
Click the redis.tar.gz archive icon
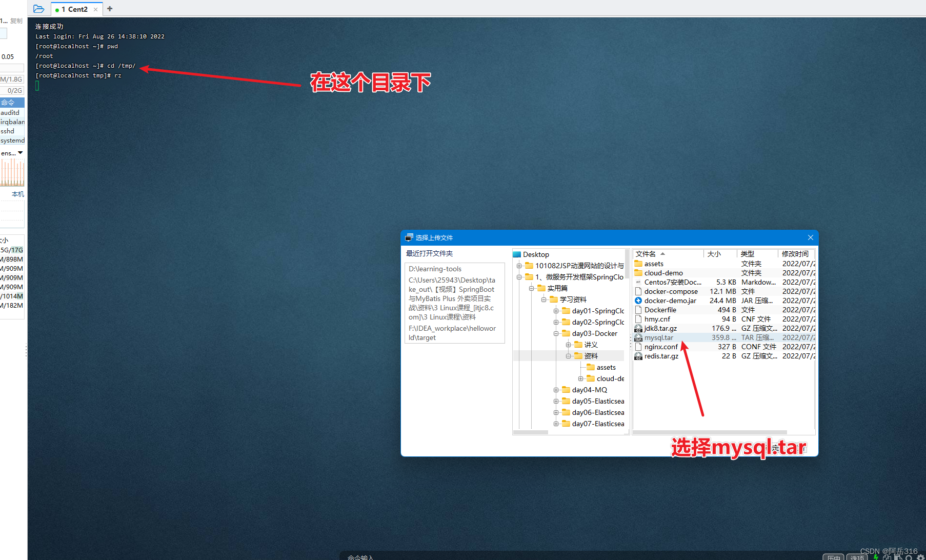coord(638,356)
